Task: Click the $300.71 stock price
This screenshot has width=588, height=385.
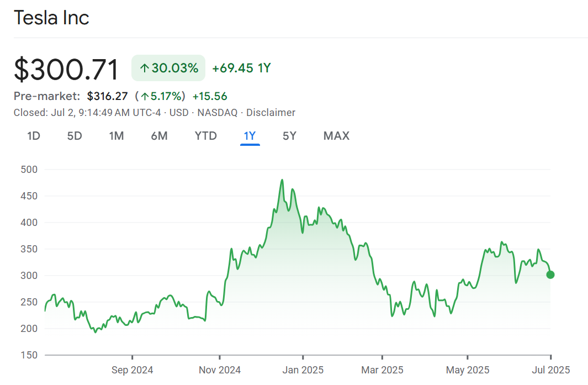Action: coord(66,70)
